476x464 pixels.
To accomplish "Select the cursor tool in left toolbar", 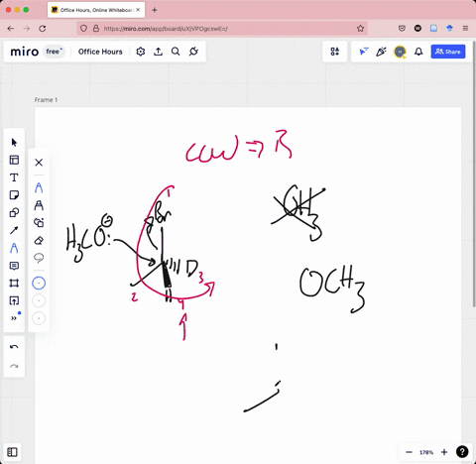I will pyautogui.click(x=14, y=143).
